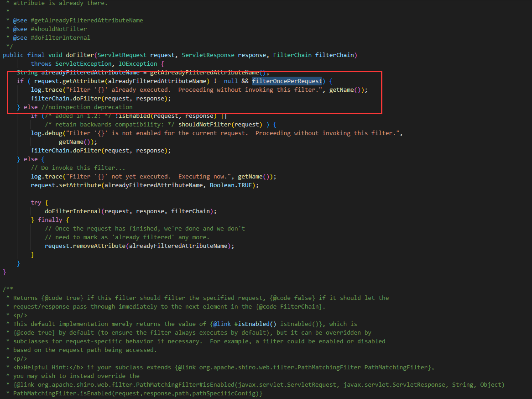Click the highlighted filterOncePerRequest variable
The width and height of the screenshot is (532, 399).
coord(287,81)
